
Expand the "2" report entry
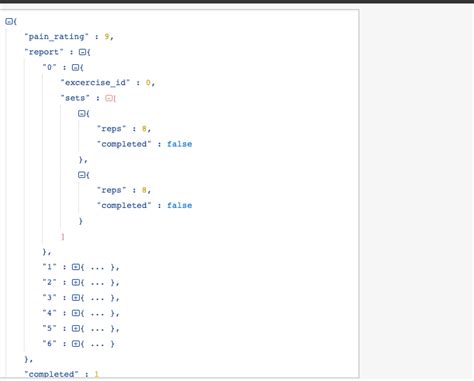[76, 282]
